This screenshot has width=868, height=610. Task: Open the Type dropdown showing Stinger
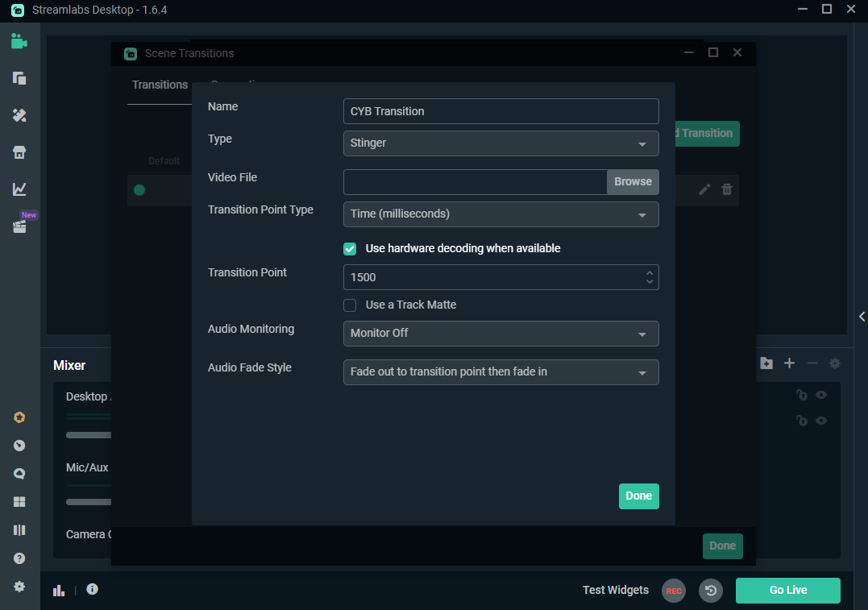(500, 143)
